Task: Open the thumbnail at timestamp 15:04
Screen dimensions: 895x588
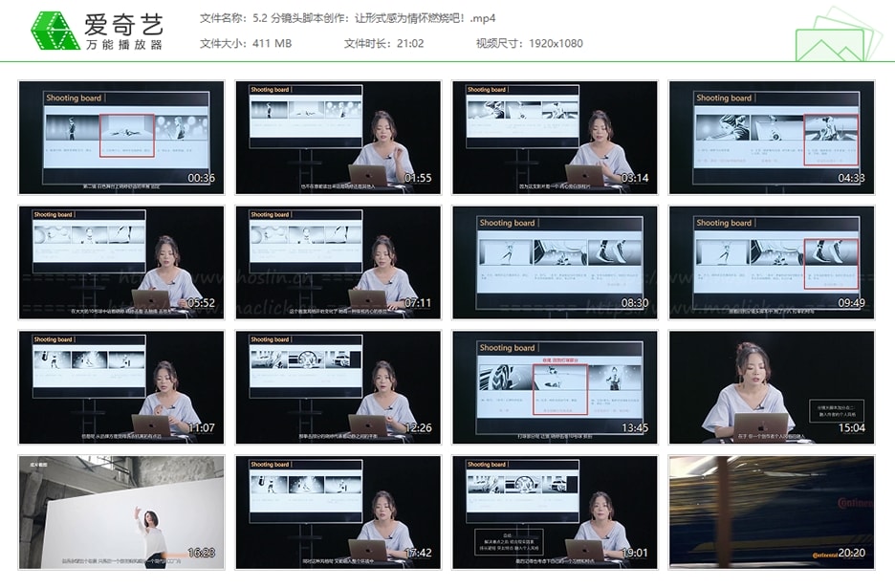Action: pos(772,387)
